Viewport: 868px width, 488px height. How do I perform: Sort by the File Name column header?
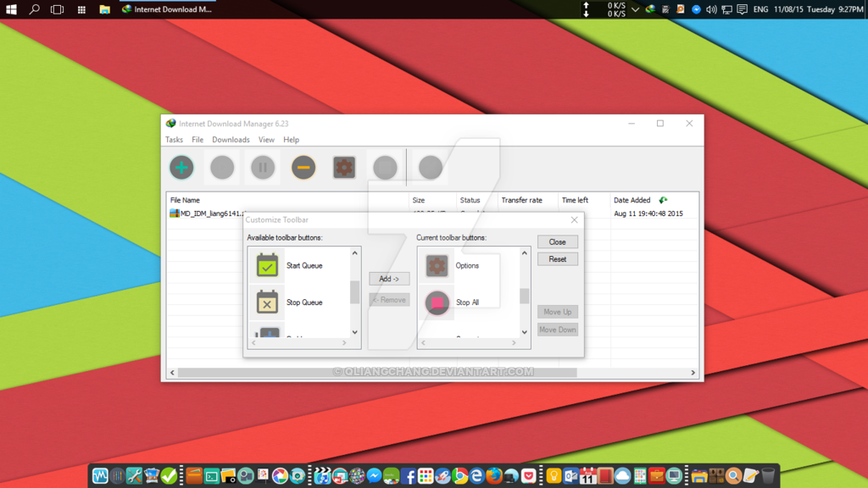pyautogui.click(x=288, y=200)
